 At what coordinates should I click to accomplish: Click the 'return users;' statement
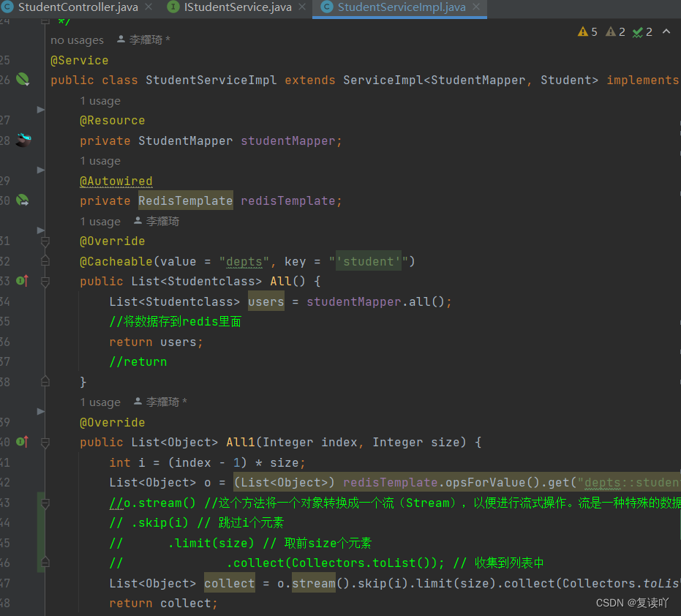click(156, 342)
